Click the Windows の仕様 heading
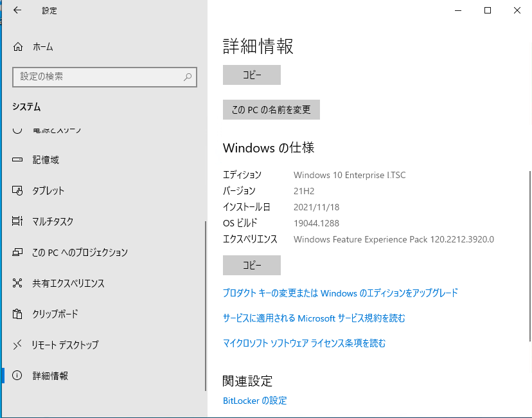 269,148
